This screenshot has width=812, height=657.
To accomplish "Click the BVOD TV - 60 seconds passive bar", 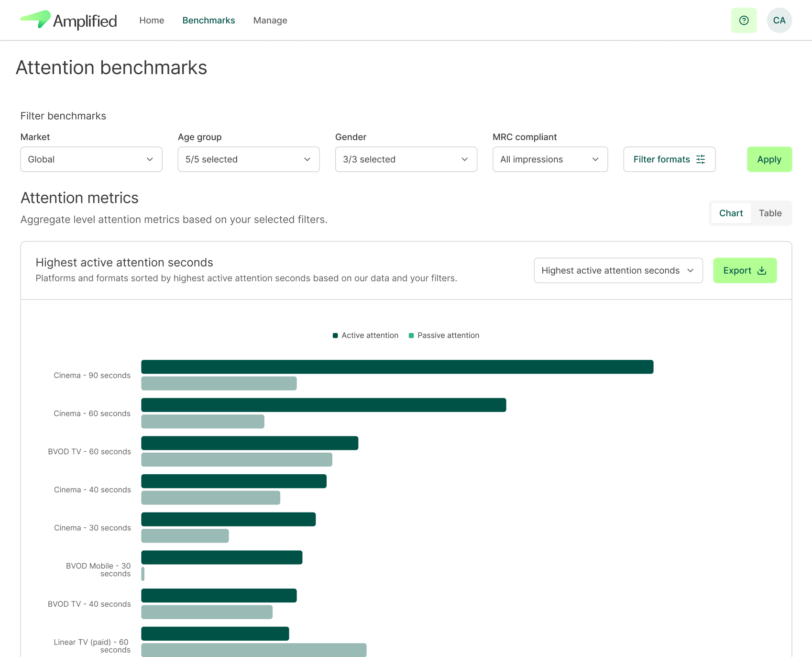I will pyautogui.click(x=236, y=459).
